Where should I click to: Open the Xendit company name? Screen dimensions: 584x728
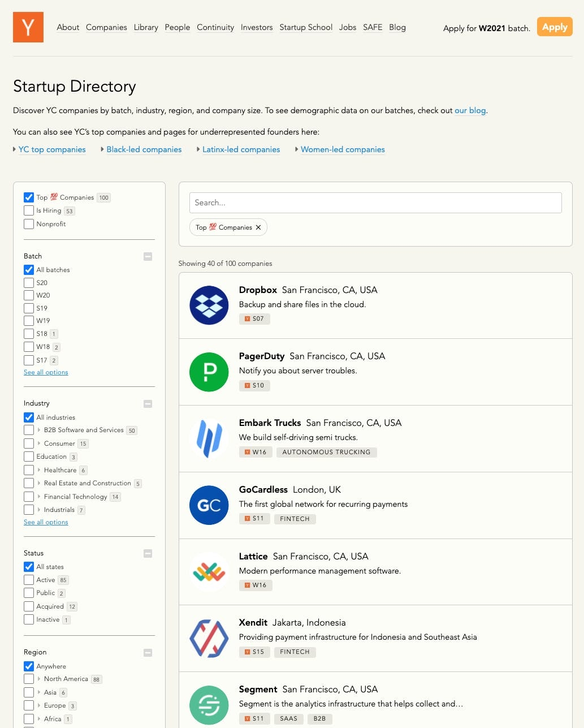(253, 622)
